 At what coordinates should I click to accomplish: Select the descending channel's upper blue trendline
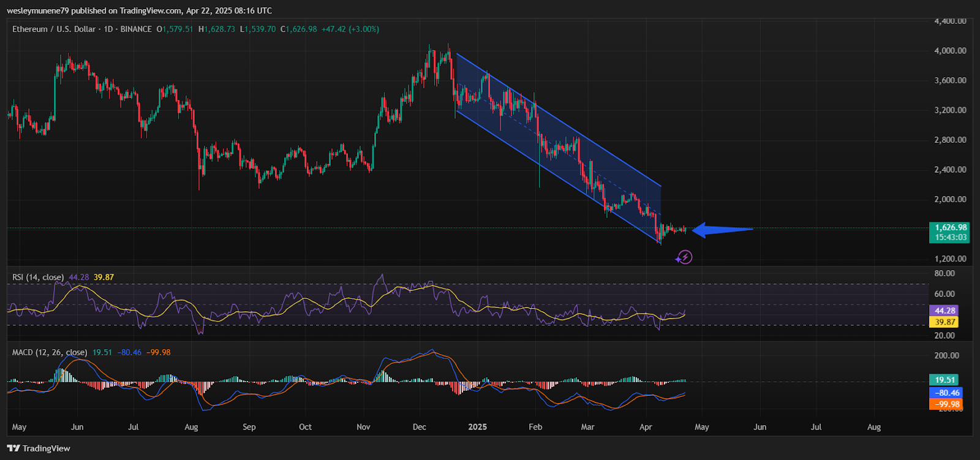click(x=557, y=120)
